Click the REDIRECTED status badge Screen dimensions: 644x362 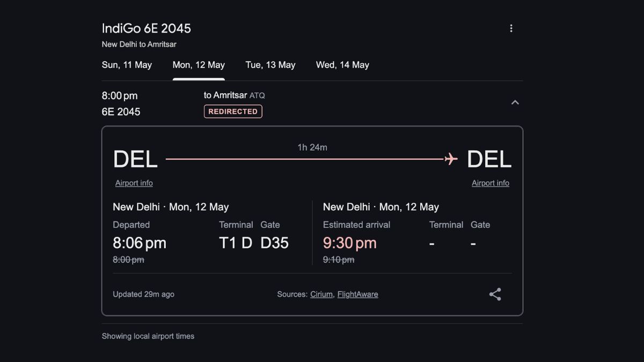[x=233, y=112]
